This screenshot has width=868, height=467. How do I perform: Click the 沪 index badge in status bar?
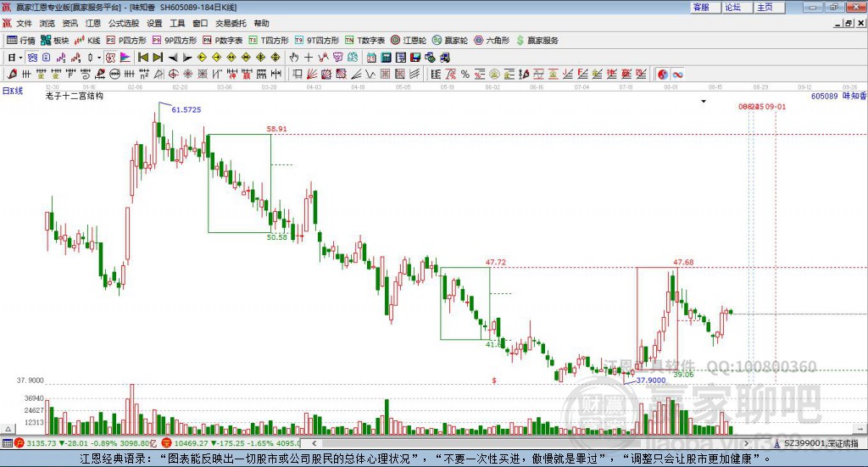click(x=19, y=443)
